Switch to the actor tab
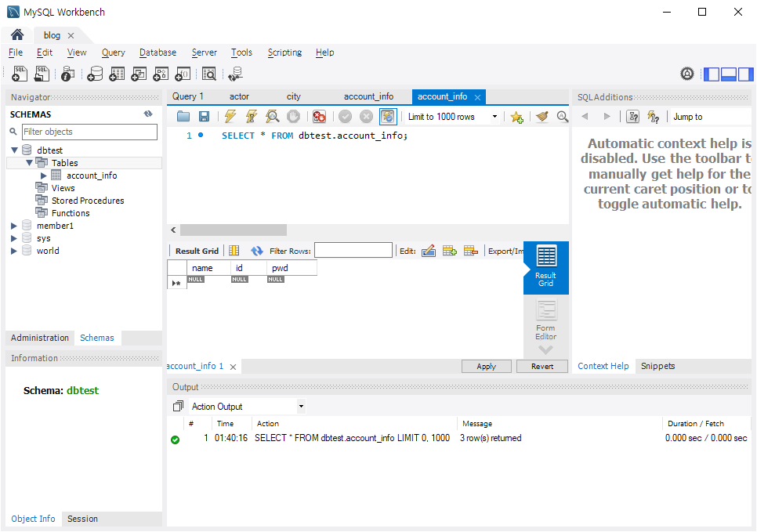Screen dimensions: 757x532 point(239,96)
